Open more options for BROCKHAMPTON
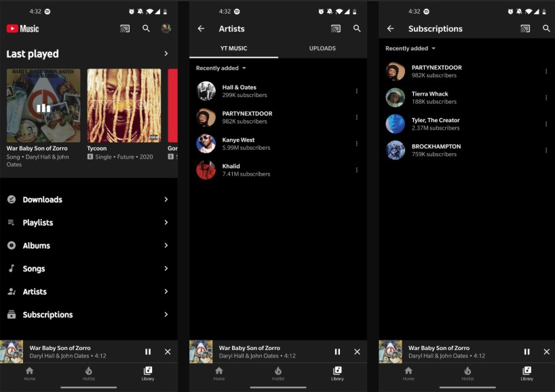 [x=546, y=151]
